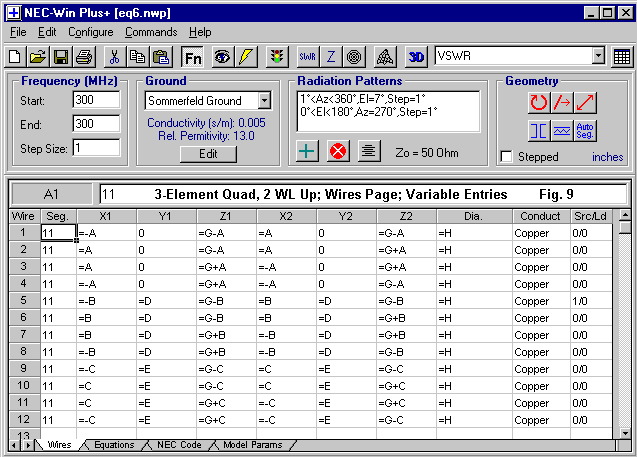Click the Save diskette icon
Screen dimensions: 637x457
[60, 57]
